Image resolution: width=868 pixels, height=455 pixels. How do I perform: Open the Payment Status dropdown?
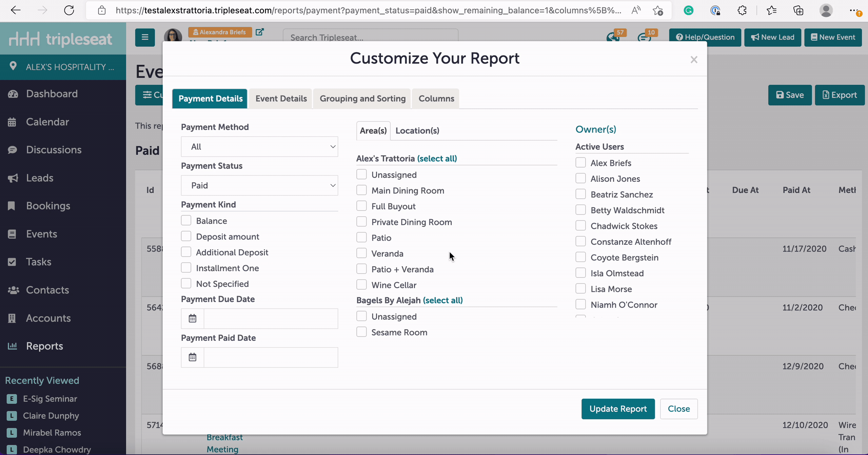[259, 185]
